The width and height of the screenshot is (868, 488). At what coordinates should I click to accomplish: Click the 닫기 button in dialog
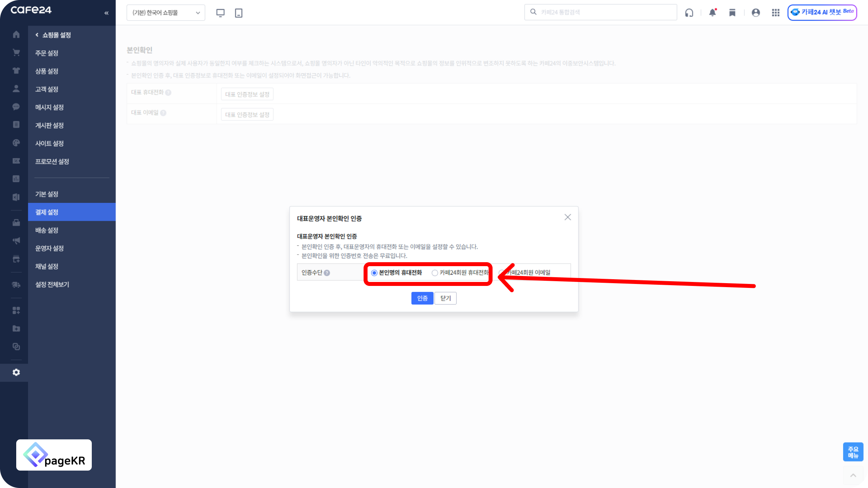tap(445, 298)
